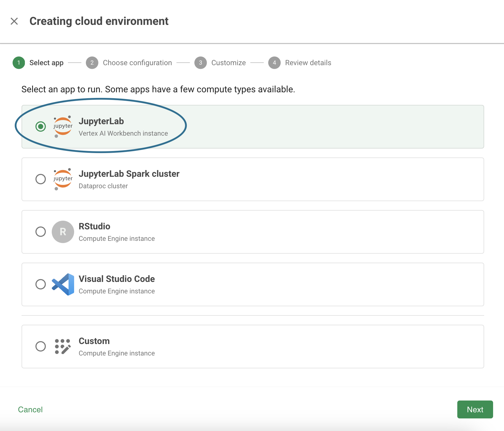Click the Next button
The width and height of the screenshot is (504, 431).
475,409
